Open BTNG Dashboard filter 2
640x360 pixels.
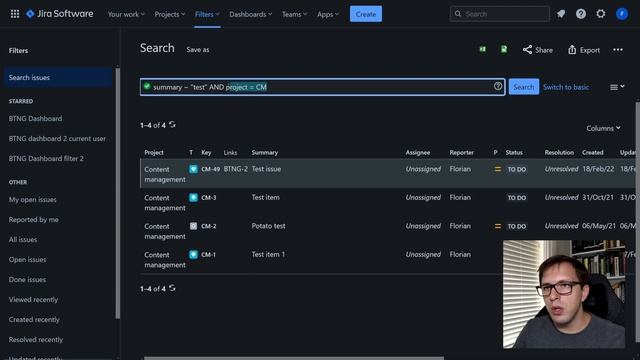point(46,159)
